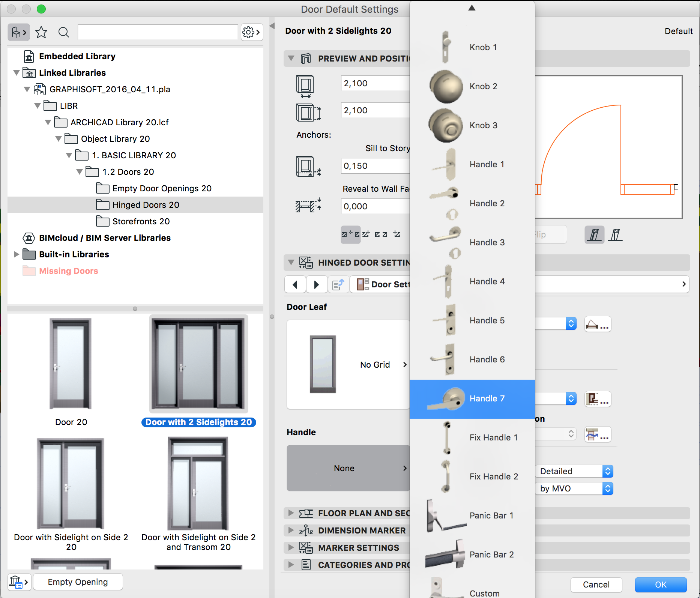Click the panel splitter handle below folder tree

click(135, 309)
